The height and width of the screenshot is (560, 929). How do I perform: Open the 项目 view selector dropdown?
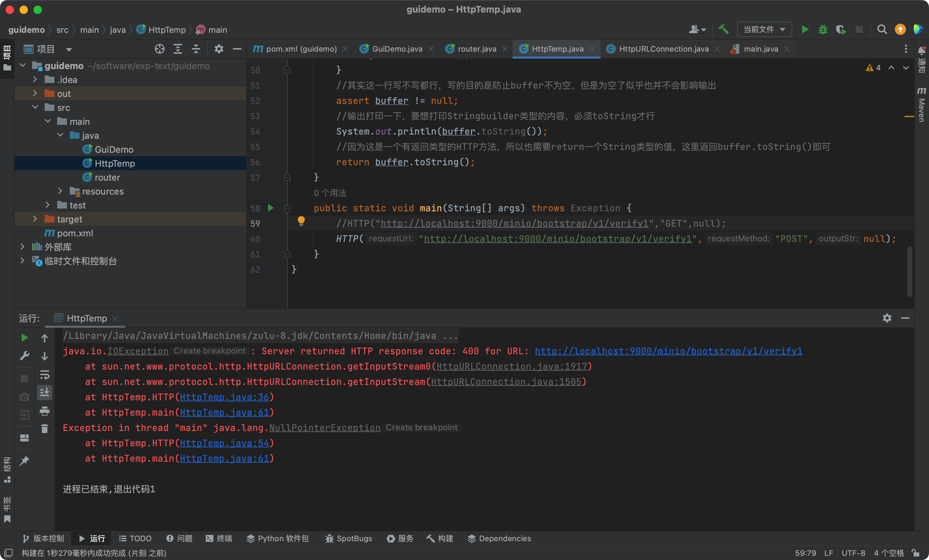tap(69, 50)
